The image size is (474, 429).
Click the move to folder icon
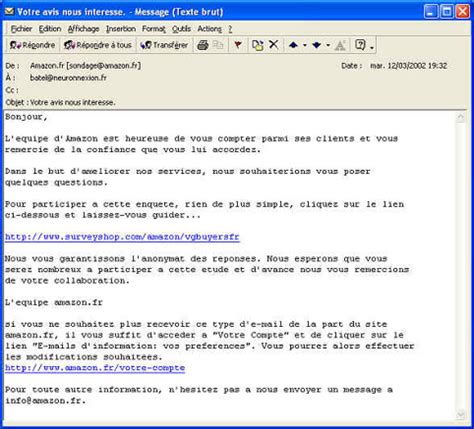click(258, 45)
